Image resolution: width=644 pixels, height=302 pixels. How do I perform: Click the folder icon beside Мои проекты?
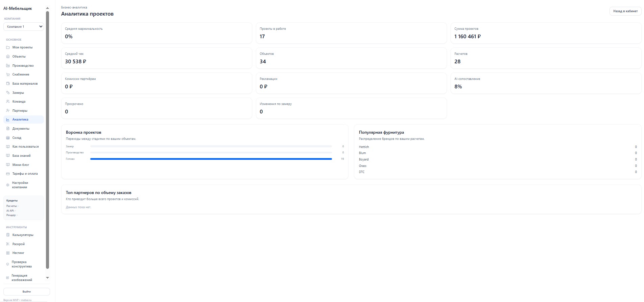pyautogui.click(x=8, y=47)
